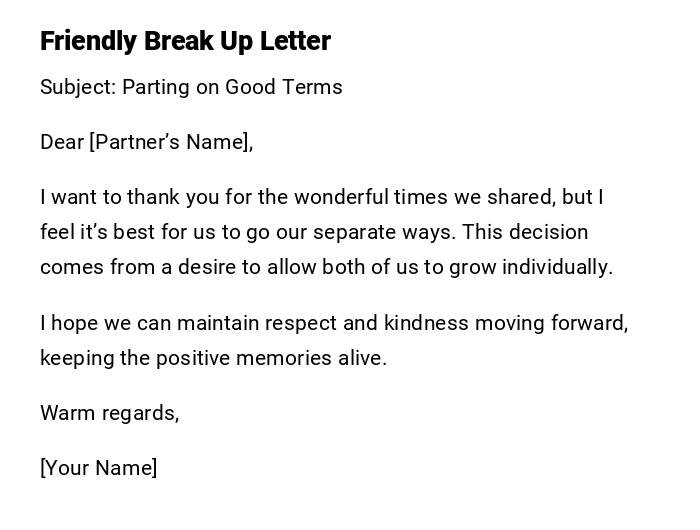
Task: Select the "[Your Name]" signature placeholder
Action: click(98, 468)
